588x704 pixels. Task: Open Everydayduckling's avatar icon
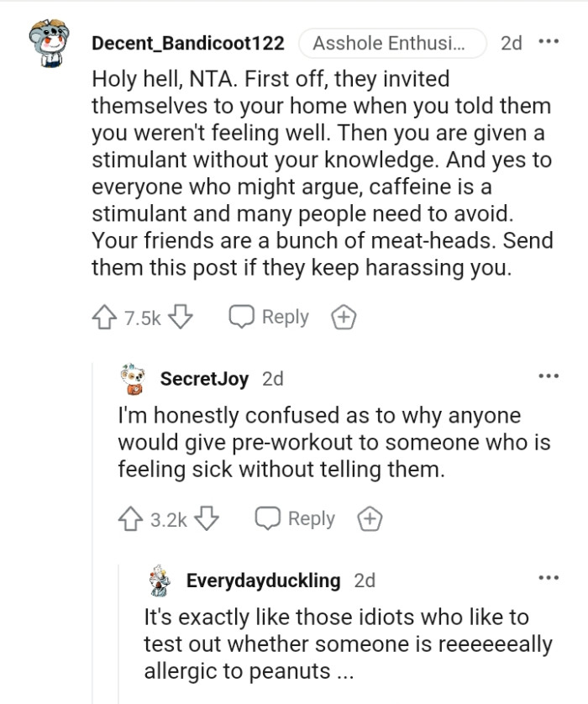159,581
